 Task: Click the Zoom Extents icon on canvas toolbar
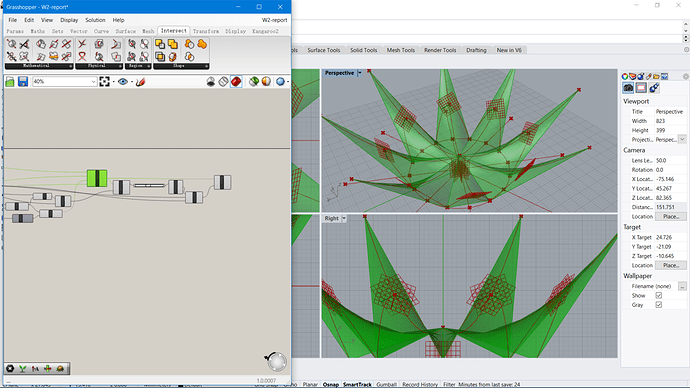coord(104,81)
